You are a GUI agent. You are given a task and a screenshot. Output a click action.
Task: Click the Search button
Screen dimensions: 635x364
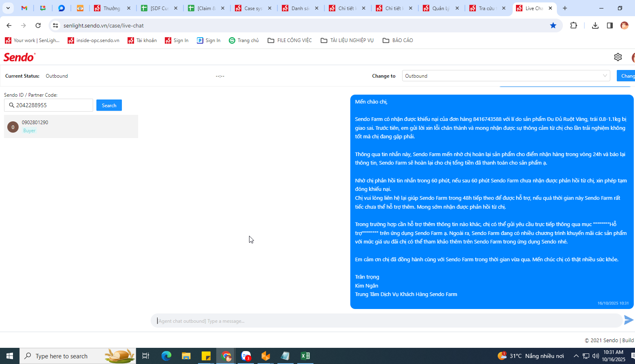109,105
